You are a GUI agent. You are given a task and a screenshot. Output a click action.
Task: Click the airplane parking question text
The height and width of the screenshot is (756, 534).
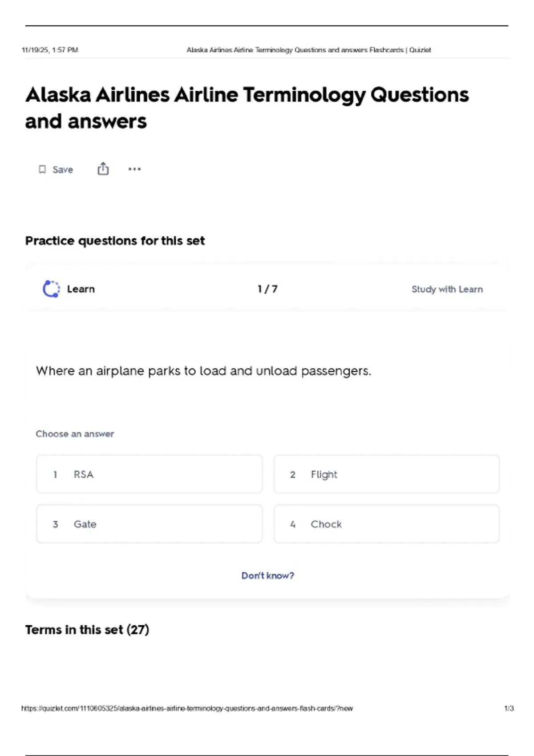tap(203, 371)
